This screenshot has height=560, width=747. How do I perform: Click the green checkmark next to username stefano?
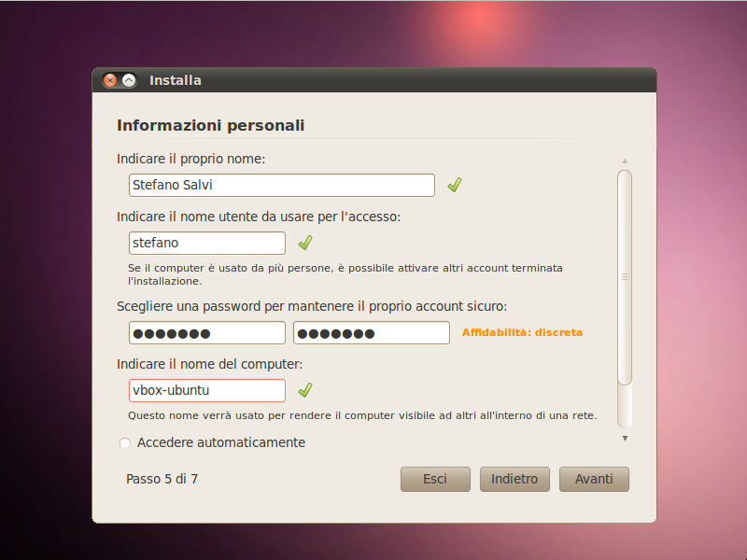point(305,243)
